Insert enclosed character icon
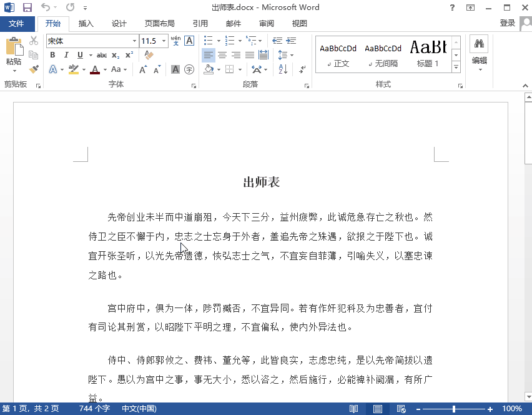532x415 pixels. (189, 69)
